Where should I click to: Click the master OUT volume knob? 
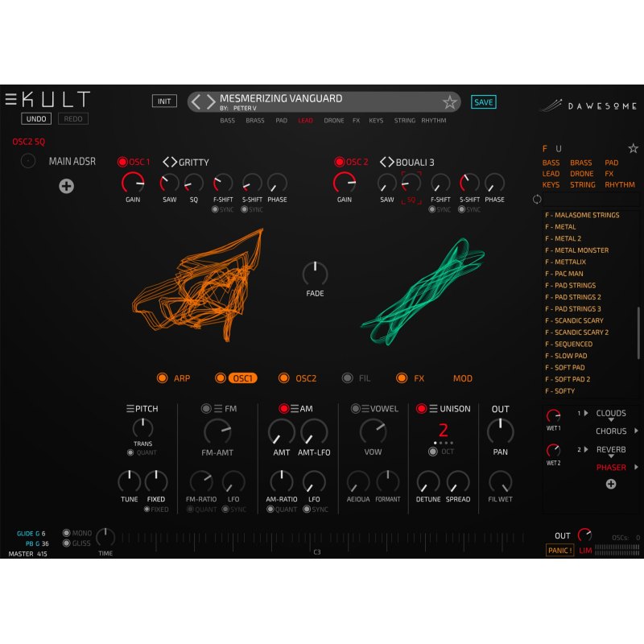pos(584,535)
